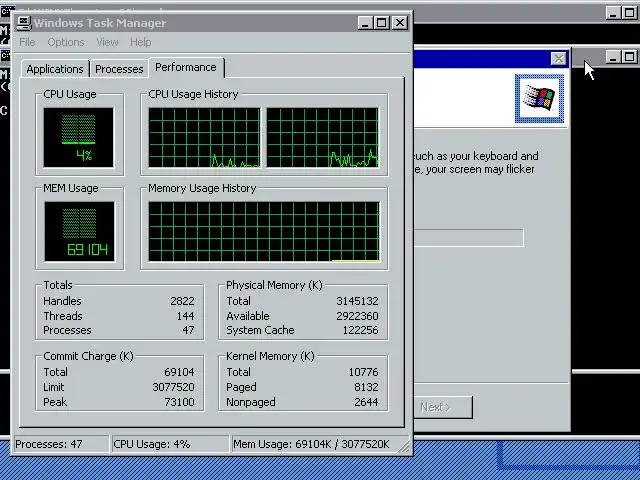The height and width of the screenshot is (480, 640).
Task: Click the Task Manager resize grip corner
Action: tap(404, 447)
